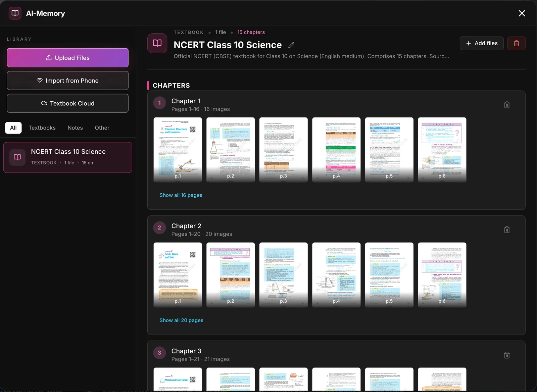Open Textbook Cloud

click(x=68, y=103)
